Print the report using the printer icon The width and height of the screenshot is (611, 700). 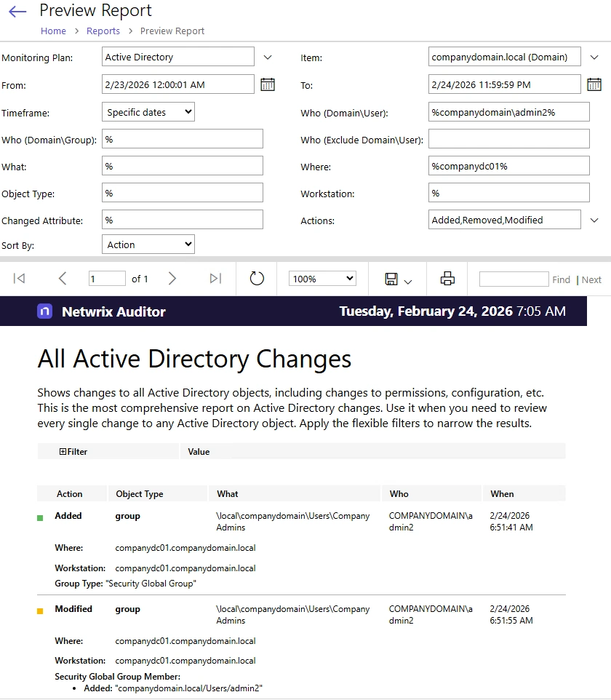pyautogui.click(x=447, y=279)
